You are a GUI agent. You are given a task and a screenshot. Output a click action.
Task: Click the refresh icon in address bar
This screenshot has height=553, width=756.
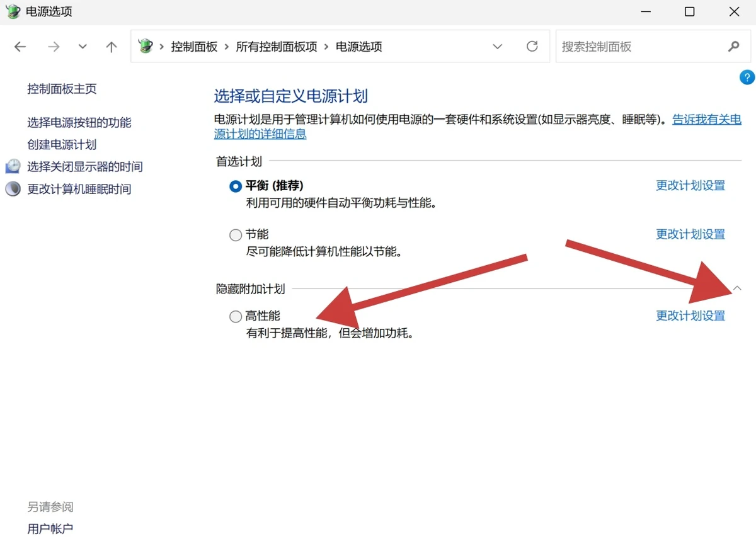pyautogui.click(x=532, y=47)
